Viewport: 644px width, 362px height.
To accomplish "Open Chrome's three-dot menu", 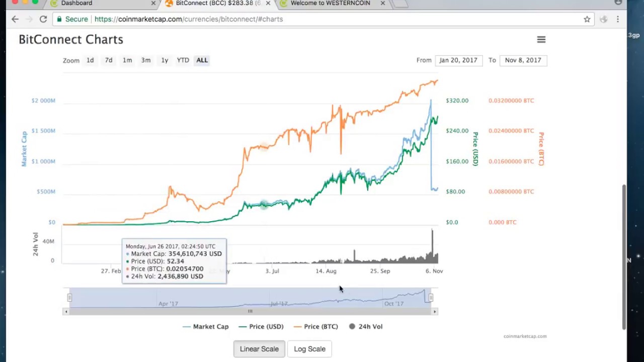I will click(x=618, y=19).
